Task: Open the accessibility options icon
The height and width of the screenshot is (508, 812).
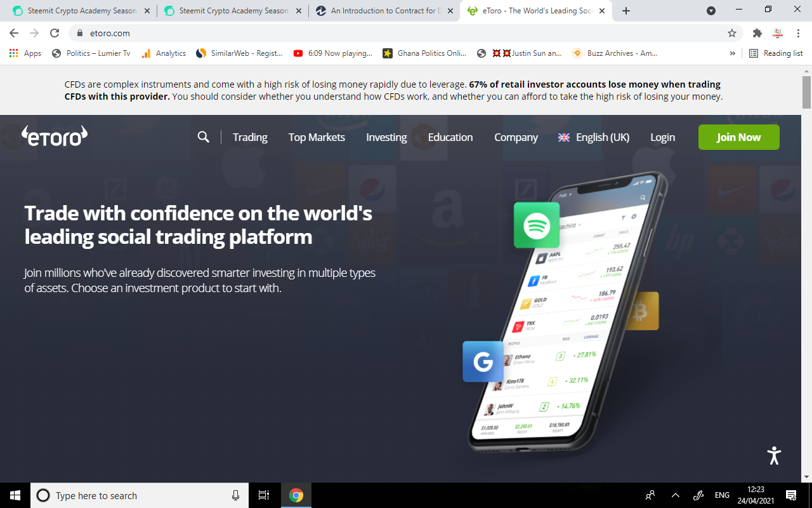Action: point(774,455)
